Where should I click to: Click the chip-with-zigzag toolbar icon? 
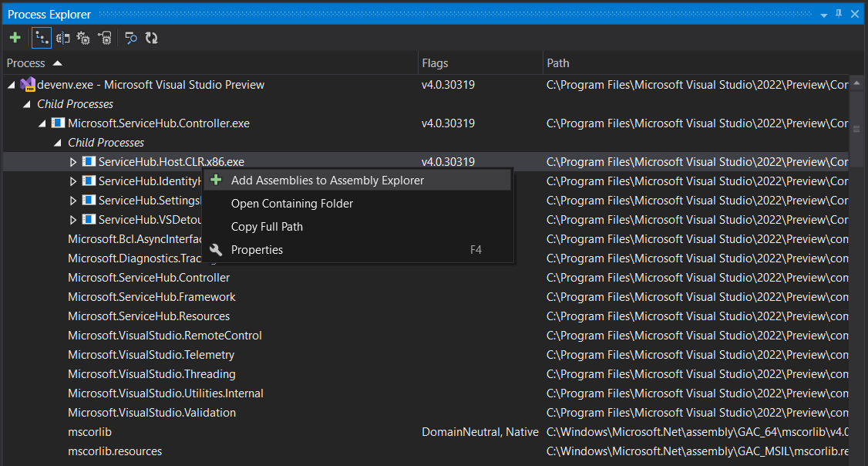62,38
